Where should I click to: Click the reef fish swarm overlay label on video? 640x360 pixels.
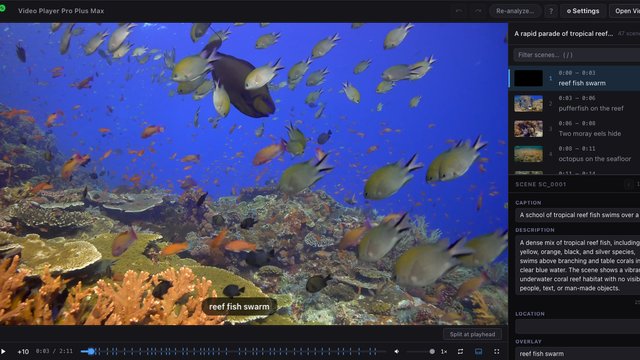[239, 307]
